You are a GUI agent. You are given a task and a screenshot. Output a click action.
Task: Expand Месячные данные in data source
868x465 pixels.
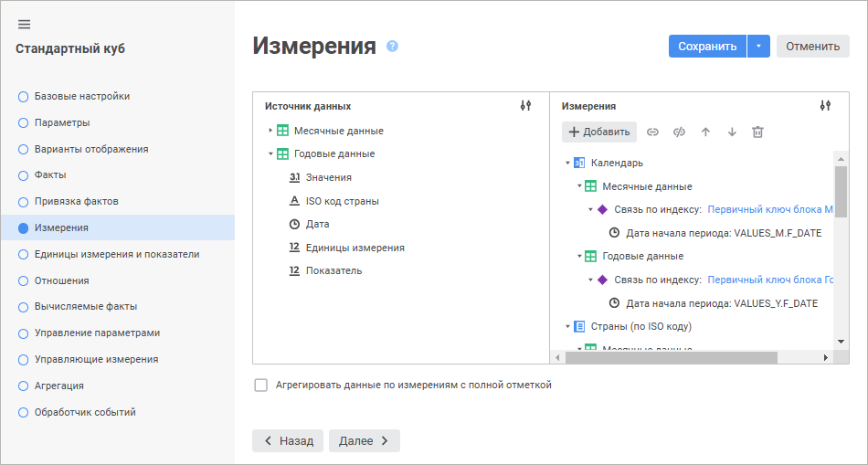tap(270, 131)
